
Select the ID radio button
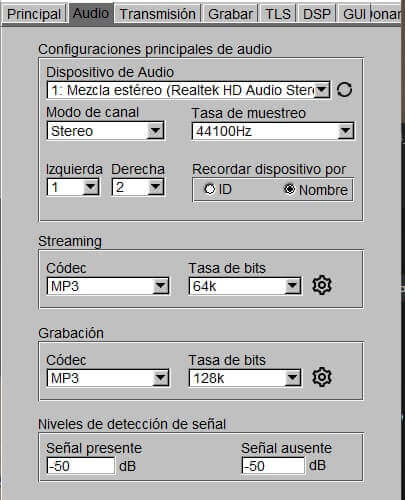[x=209, y=189]
